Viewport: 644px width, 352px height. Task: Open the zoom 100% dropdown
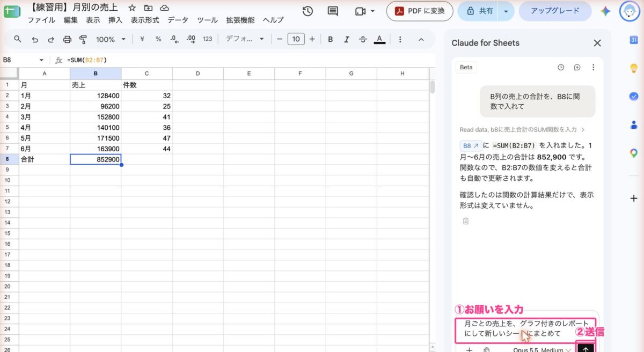tap(111, 39)
